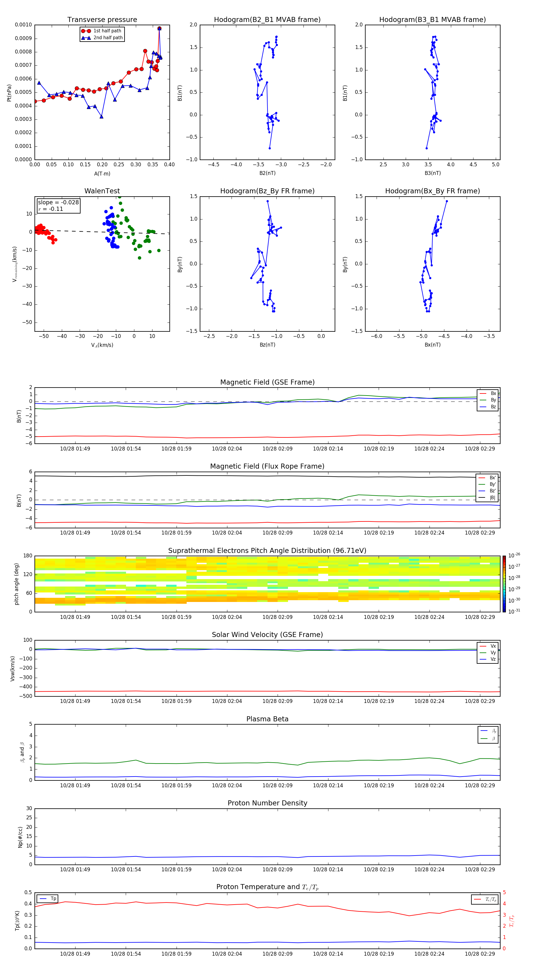Click Suprathermal Electrons Pitch Angle Distribution title

[x=267, y=551]
